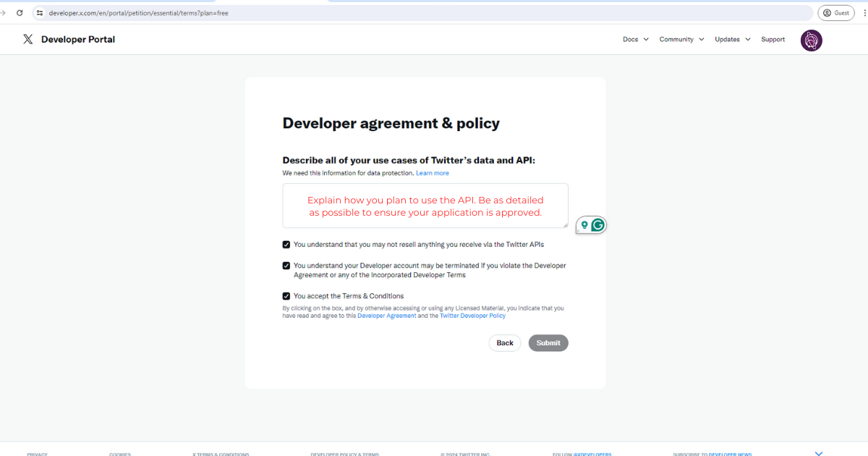Open the Community dropdown menu
This screenshot has height=456, width=868.
(x=681, y=40)
